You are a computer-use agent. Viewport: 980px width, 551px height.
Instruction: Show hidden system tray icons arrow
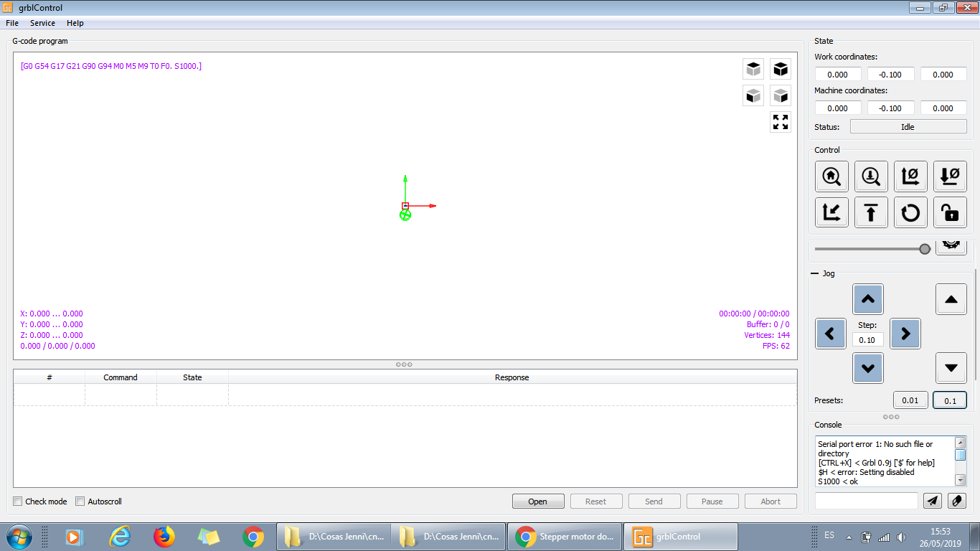pyautogui.click(x=849, y=537)
